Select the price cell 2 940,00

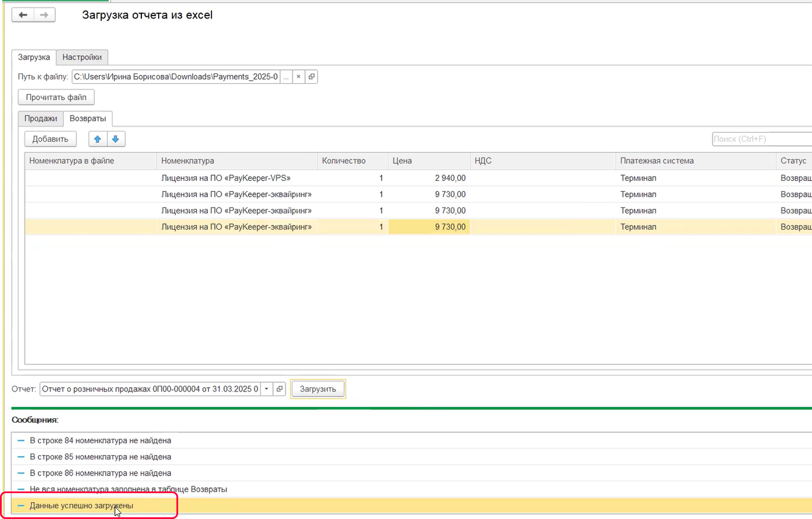click(x=429, y=178)
